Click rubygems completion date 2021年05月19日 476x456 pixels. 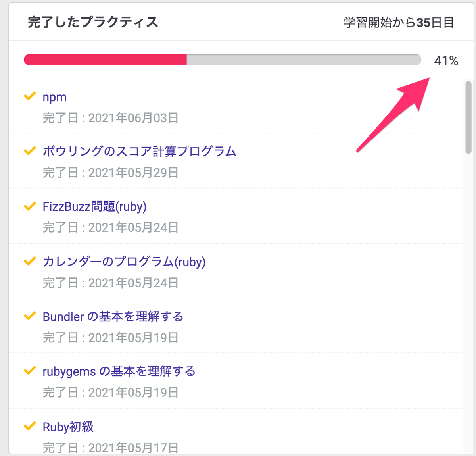(x=133, y=393)
